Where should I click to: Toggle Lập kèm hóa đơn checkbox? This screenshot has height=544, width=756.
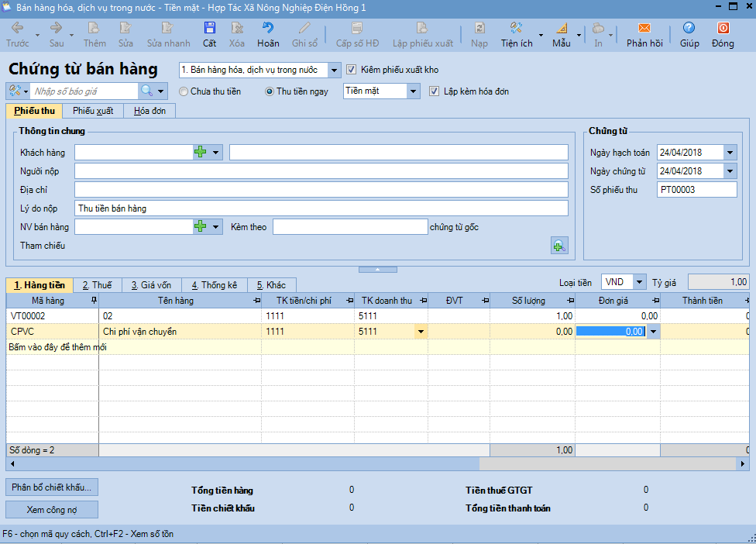coord(434,91)
